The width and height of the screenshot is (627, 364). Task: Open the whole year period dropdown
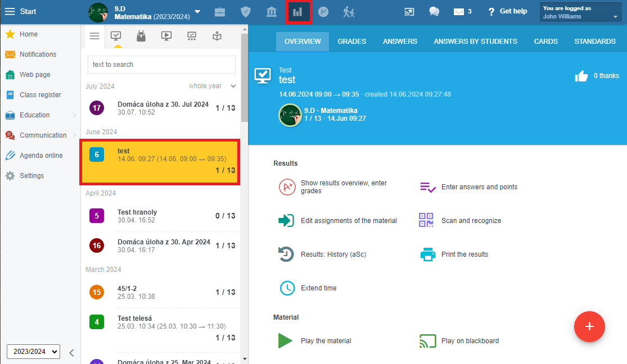(213, 86)
